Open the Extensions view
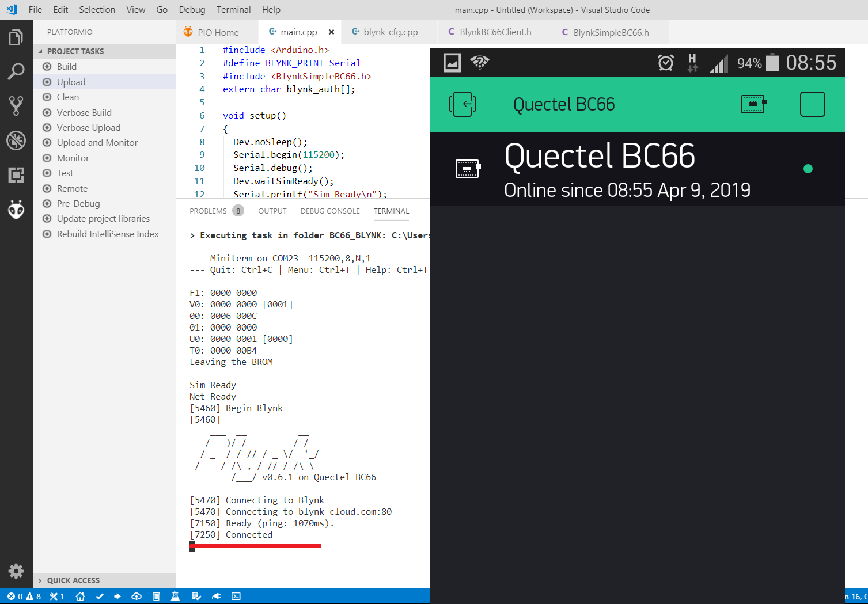Screen dimensions: 868x604 16,175
